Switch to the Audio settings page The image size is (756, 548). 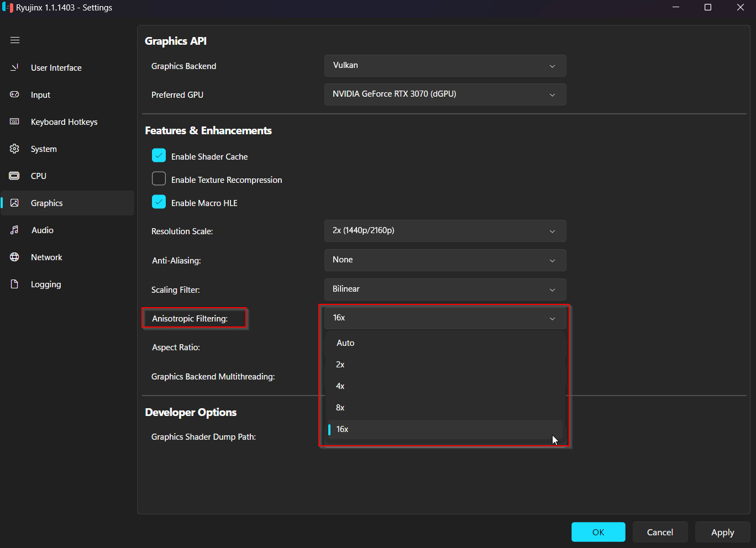(67, 230)
